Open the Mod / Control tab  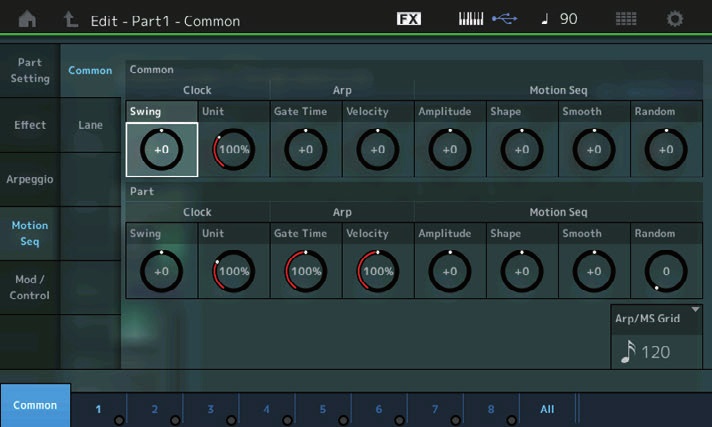coord(30,287)
